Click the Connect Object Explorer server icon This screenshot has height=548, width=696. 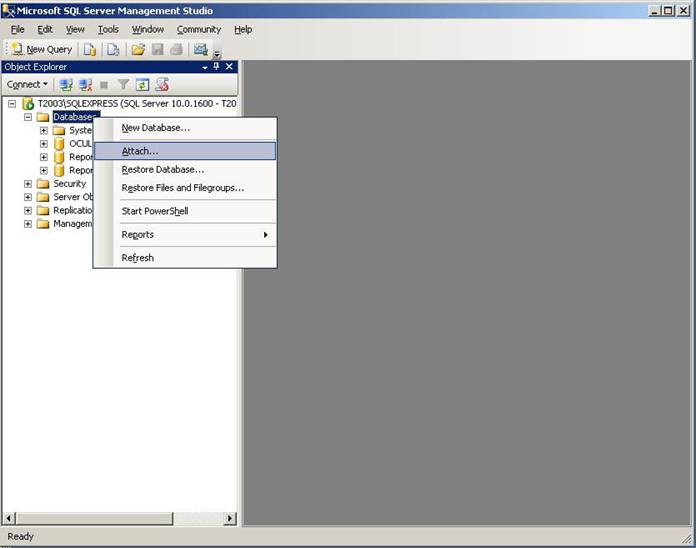(x=66, y=84)
